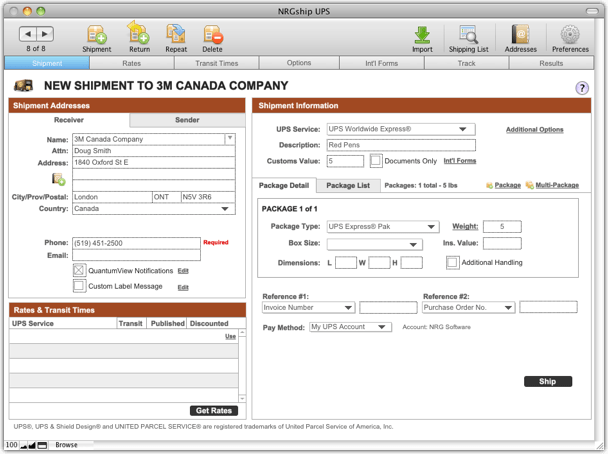Open the Browse mode popup in status bar
Viewport: 608px width, 454px height.
click(x=66, y=445)
